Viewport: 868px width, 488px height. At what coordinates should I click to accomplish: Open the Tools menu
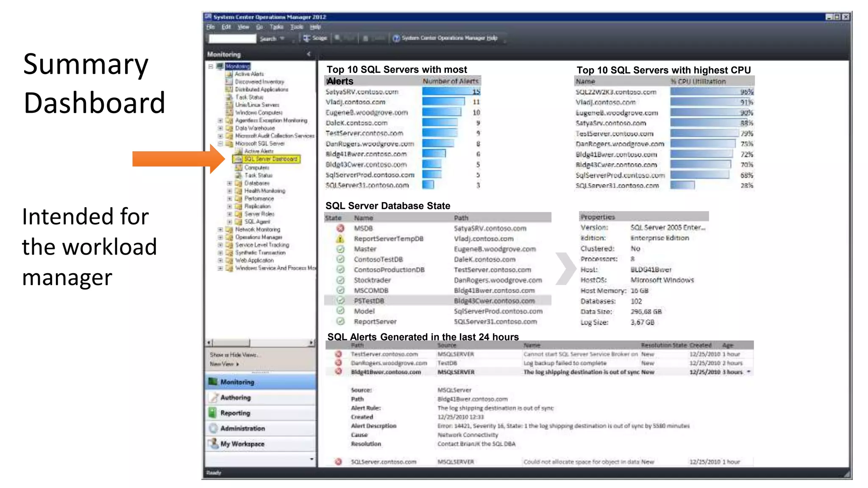pos(296,27)
